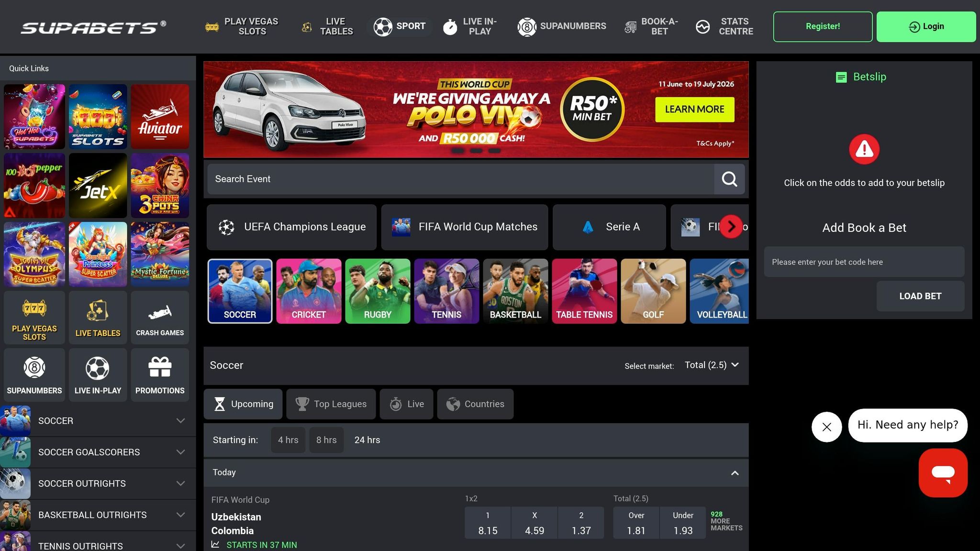Viewport: 980px width, 551px height.
Task: Select the Tennis sport tile
Action: (x=446, y=291)
